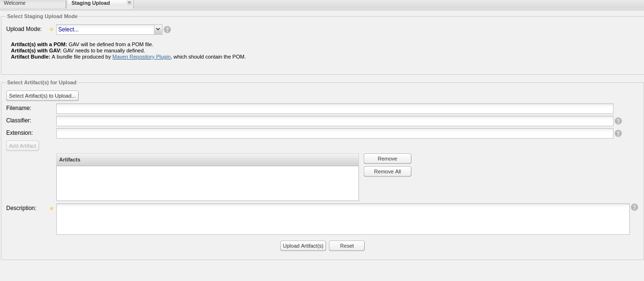Screen dimensions: 644x281
Task: Focus the Filename input field
Action: click(335, 109)
